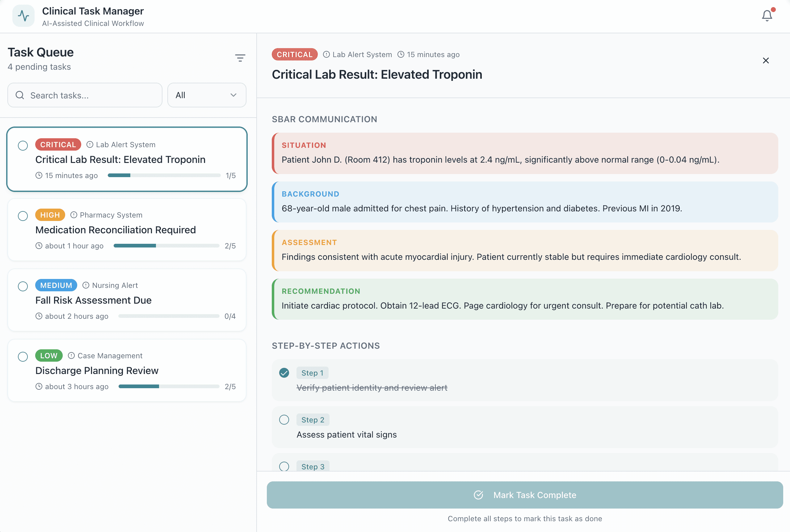Viewport: 790px width, 532px height.
Task: Check Step 2 assess vital signs
Action: coord(284,420)
